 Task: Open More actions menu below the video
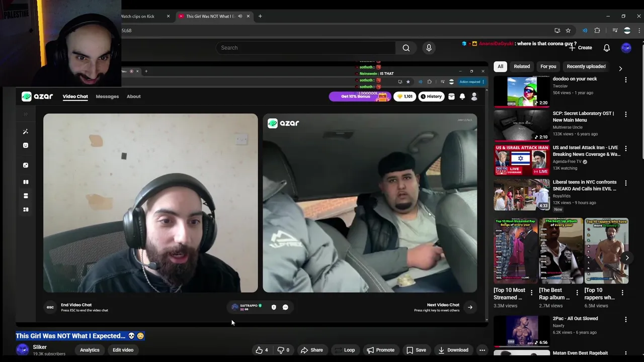(482, 350)
